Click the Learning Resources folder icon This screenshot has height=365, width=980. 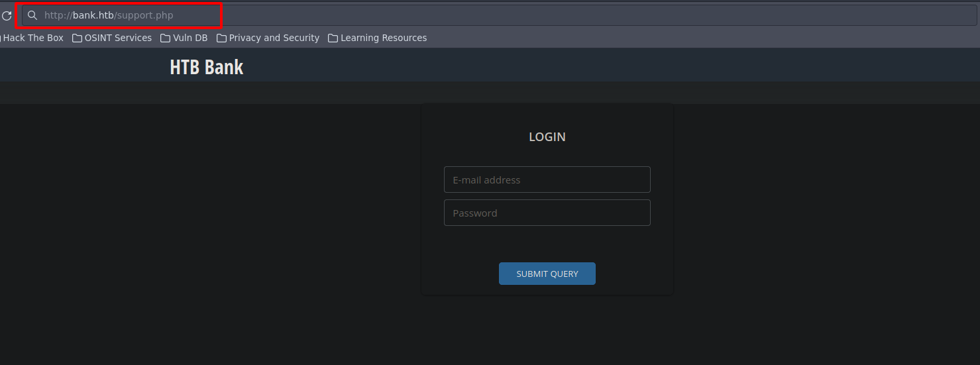[333, 38]
